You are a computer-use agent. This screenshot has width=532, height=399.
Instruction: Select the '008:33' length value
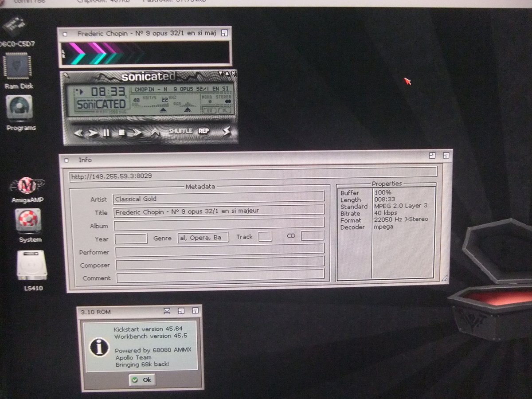[x=384, y=199]
